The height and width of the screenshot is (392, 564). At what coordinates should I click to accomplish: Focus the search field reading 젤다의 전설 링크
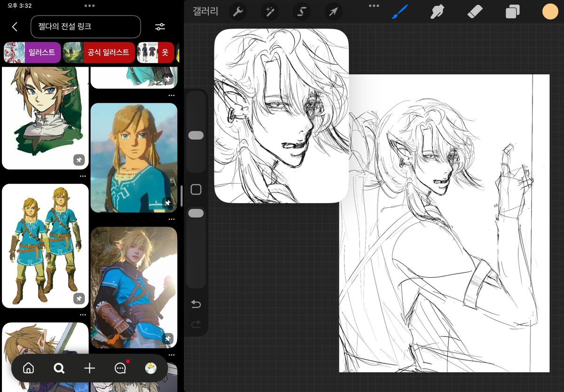[86, 27]
